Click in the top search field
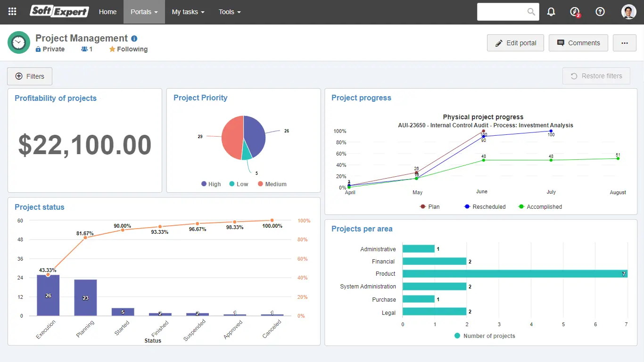 click(502, 12)
